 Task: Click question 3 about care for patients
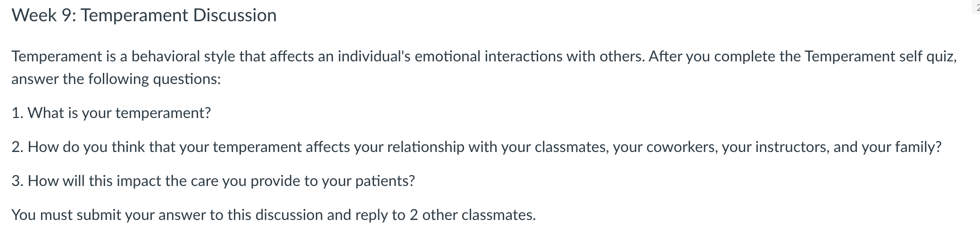click(213, 181)
